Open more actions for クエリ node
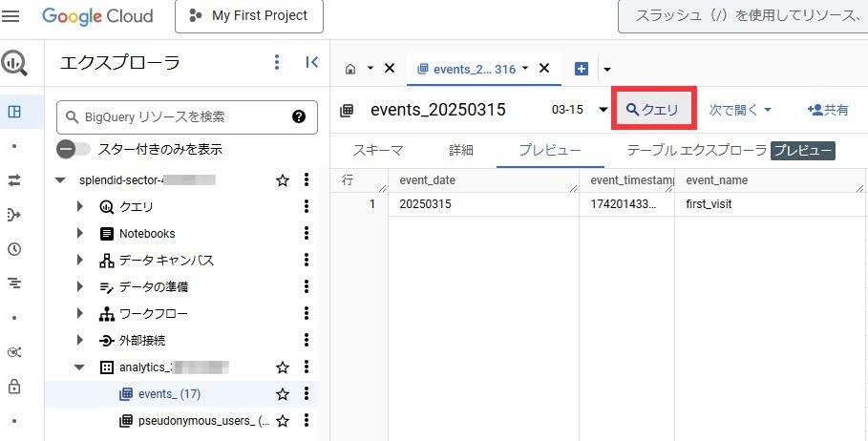This screenshot has width=868, height=441. click(307, 206)
